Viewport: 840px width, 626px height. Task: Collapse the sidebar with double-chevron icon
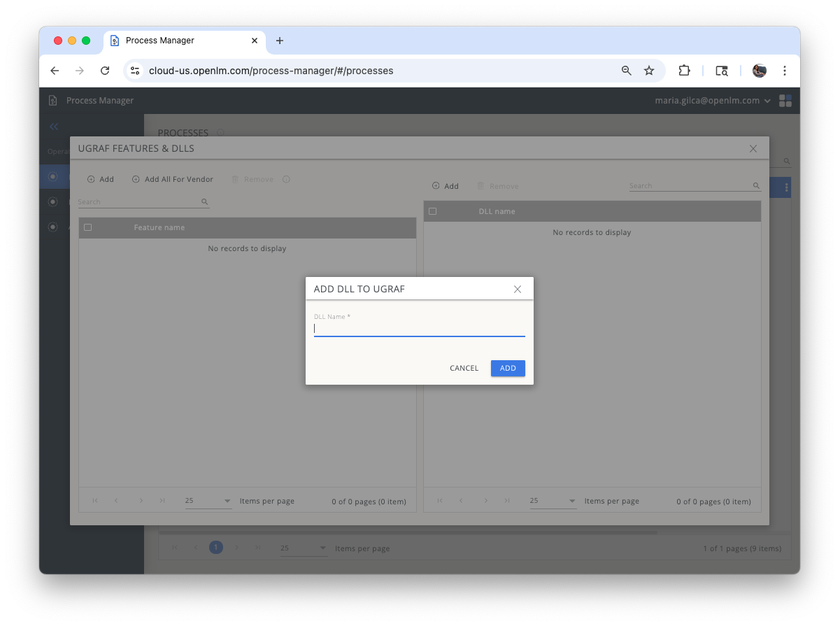pyautogui.click(x=53, y=127)
